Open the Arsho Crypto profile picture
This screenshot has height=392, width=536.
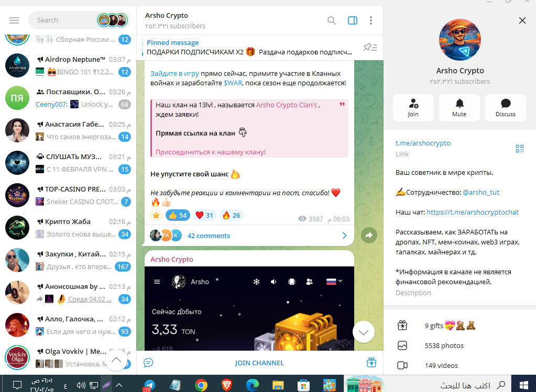(x=460, y=40)
